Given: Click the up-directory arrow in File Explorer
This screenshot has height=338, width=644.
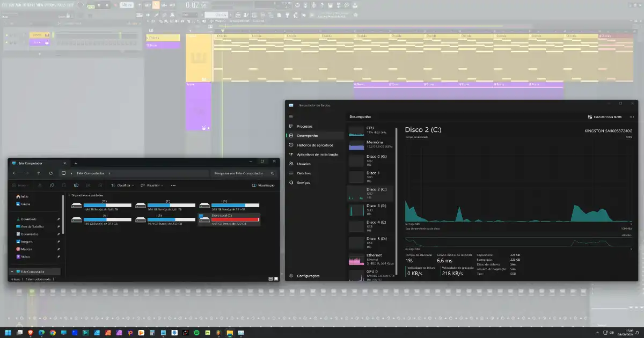Looking at the screenshot, I should pyautogui.click(x=39, y=173).
